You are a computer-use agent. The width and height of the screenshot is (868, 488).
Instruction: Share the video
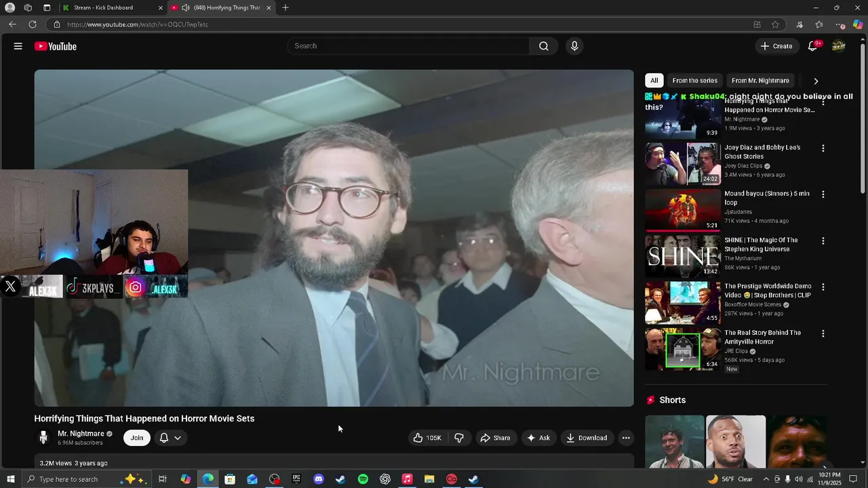[x=495, y=438]
